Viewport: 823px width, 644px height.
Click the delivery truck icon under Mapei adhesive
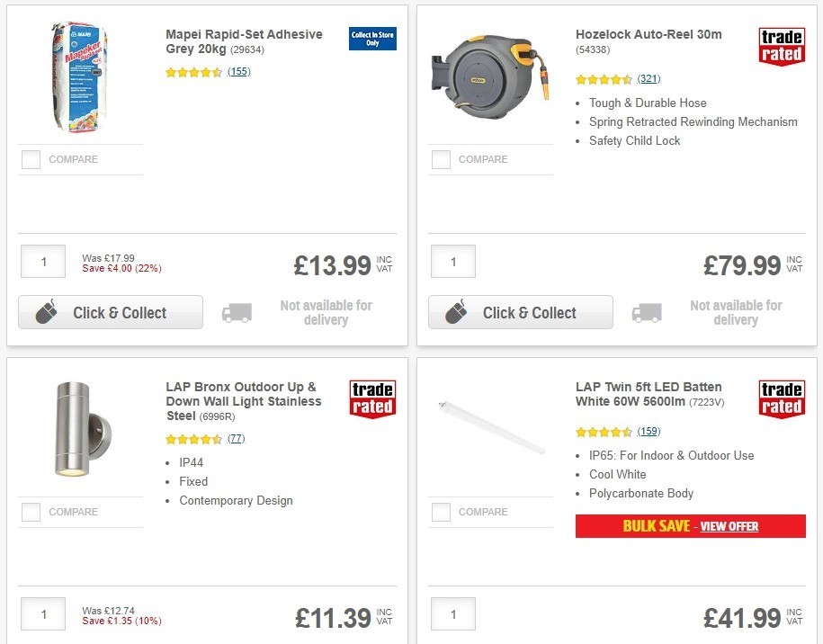237,314
